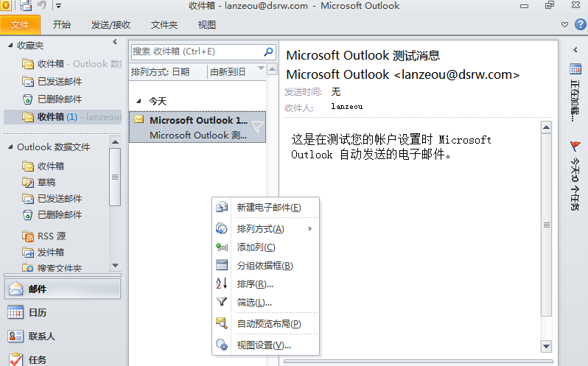Click the 草稿 folder pencil icon
Screen dimensions: 588x366
[28, 183]
